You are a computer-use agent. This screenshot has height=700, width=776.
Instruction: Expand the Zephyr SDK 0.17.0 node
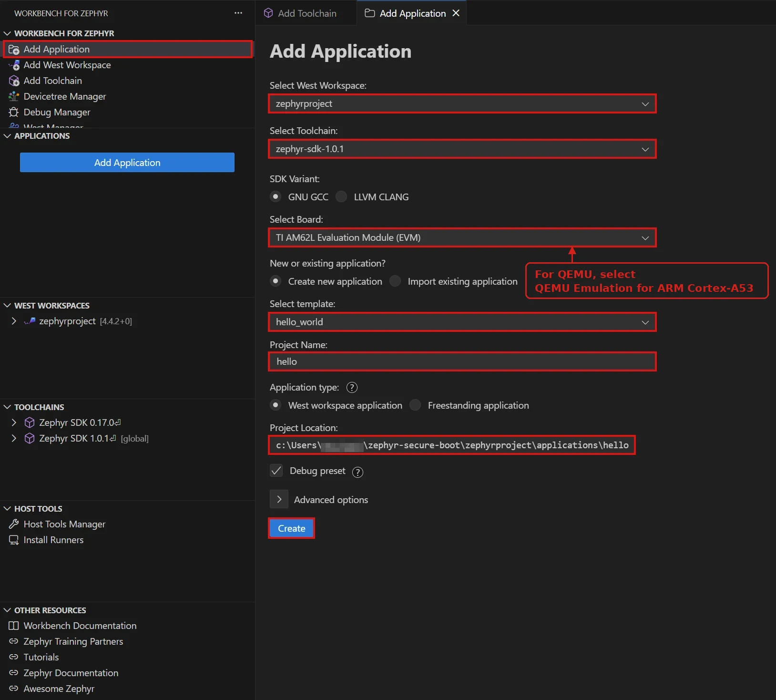14,423
